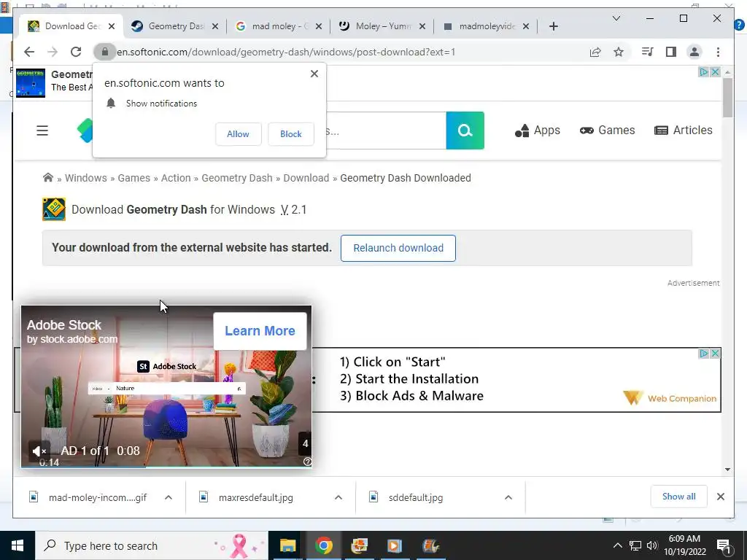Open the Articles section
747x560 pixels.
point(683,131)
